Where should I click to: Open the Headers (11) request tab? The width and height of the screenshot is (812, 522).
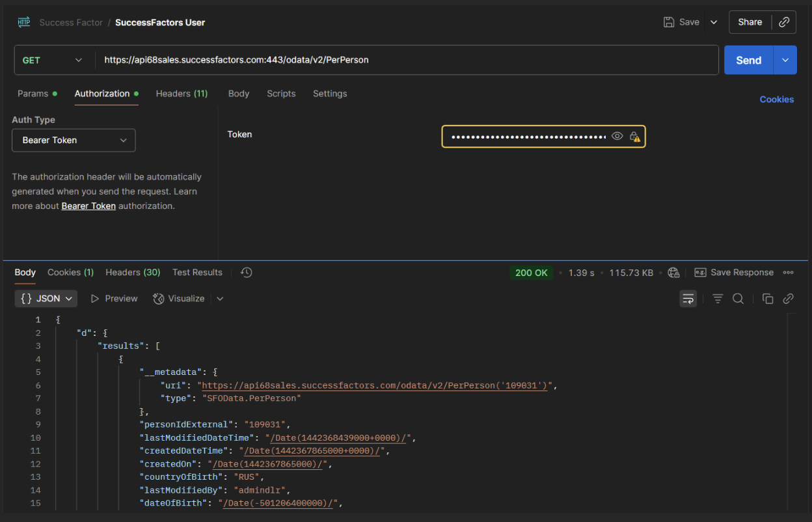click(182, 94)
